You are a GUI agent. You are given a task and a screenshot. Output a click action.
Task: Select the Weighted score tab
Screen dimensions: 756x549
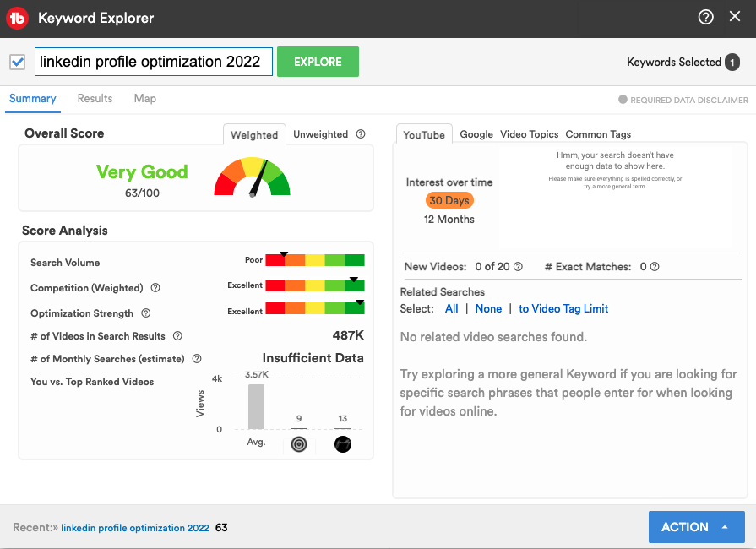click(254, 135)
